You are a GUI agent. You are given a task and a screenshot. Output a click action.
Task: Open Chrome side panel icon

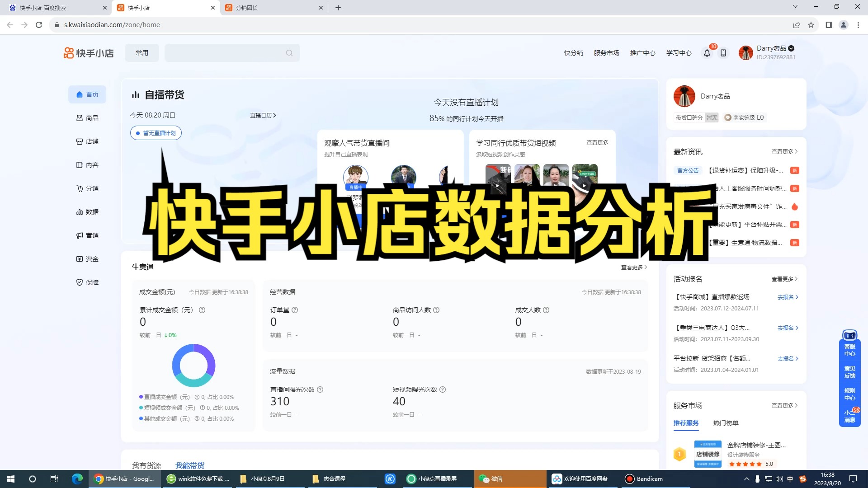click(x=829, y=25)
